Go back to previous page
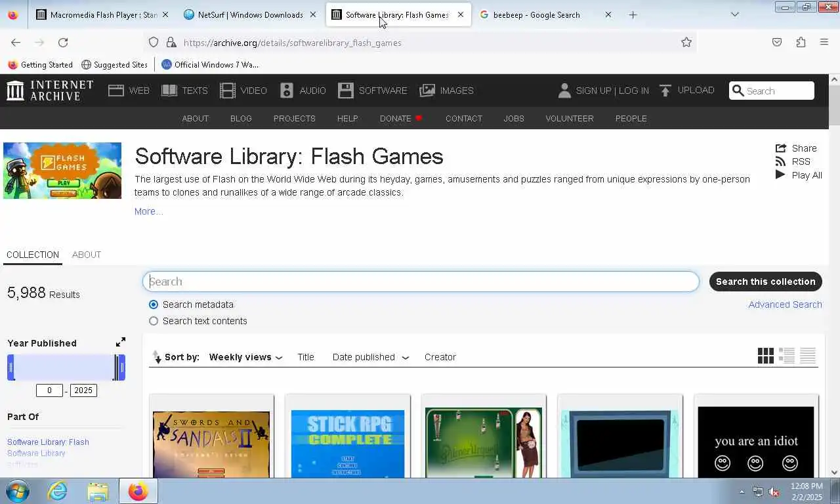840x504 pixels. click(16, 42)
